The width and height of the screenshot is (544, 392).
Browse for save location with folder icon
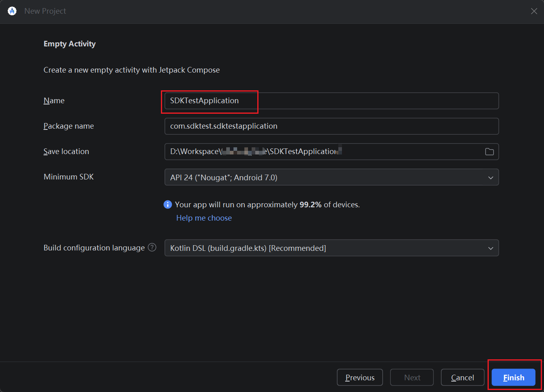point(489,152)
